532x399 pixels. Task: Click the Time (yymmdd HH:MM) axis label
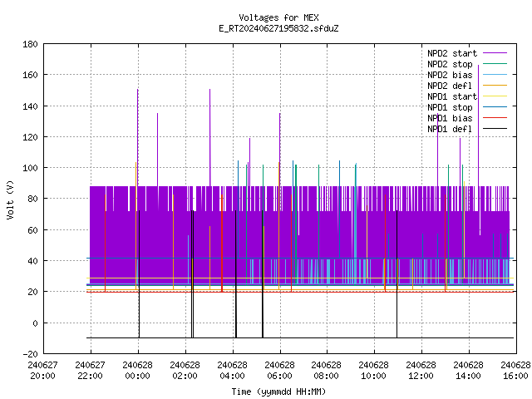coord(278,392)
